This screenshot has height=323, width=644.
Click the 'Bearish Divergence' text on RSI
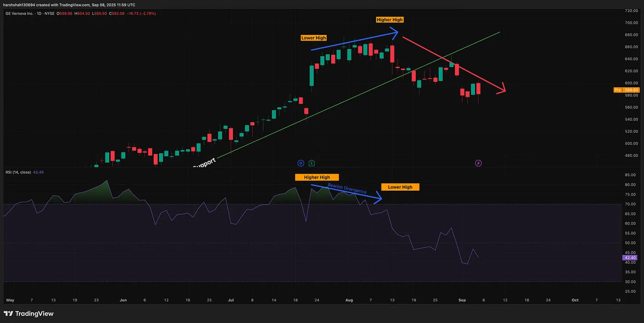click(x=347, y=188)
